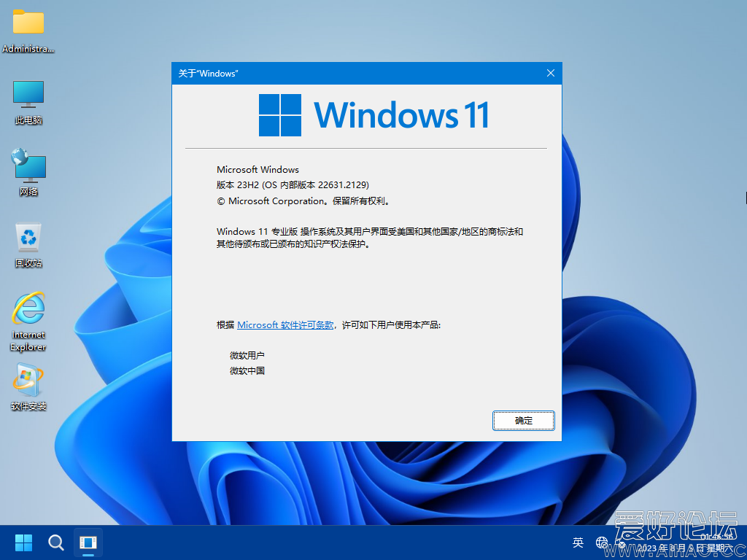Click the 关于"Windows" title bar
The height and width of the screenshot is (560, 747).
pyautogui.click(x=350, y=73)
